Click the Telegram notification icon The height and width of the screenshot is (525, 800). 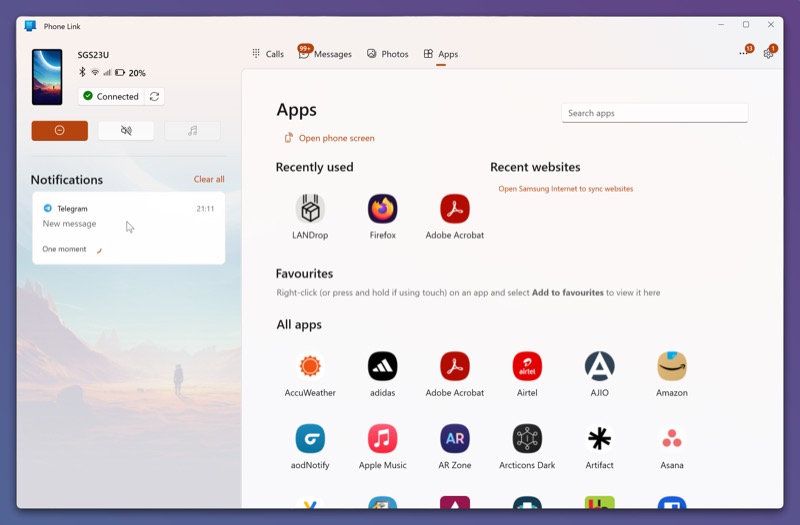pyautogui.click(x=47, y=208)
